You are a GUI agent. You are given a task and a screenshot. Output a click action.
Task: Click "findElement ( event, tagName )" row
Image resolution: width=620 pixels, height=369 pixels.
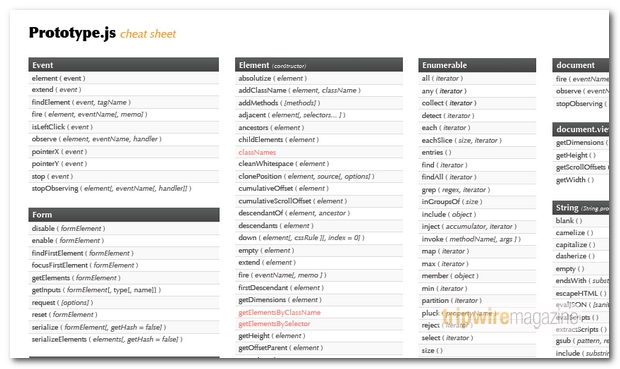tap(124, 102)
